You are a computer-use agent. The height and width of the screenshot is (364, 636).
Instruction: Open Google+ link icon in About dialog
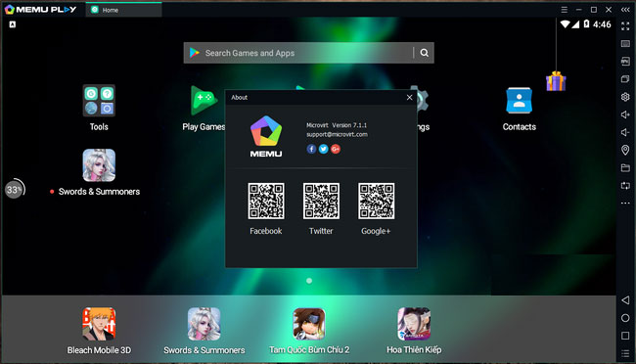point(336,149)
